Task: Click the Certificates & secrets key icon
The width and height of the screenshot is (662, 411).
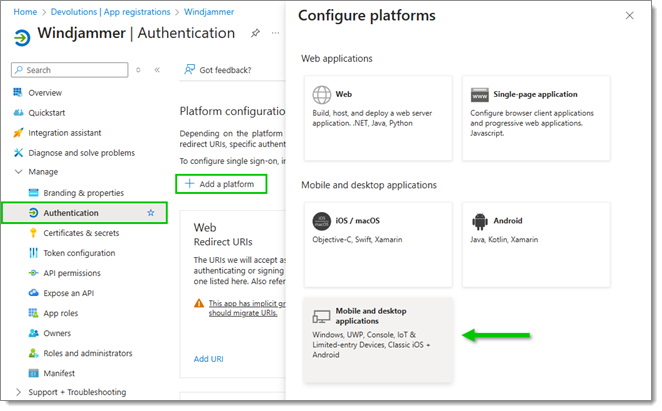Action: (33, 233)
